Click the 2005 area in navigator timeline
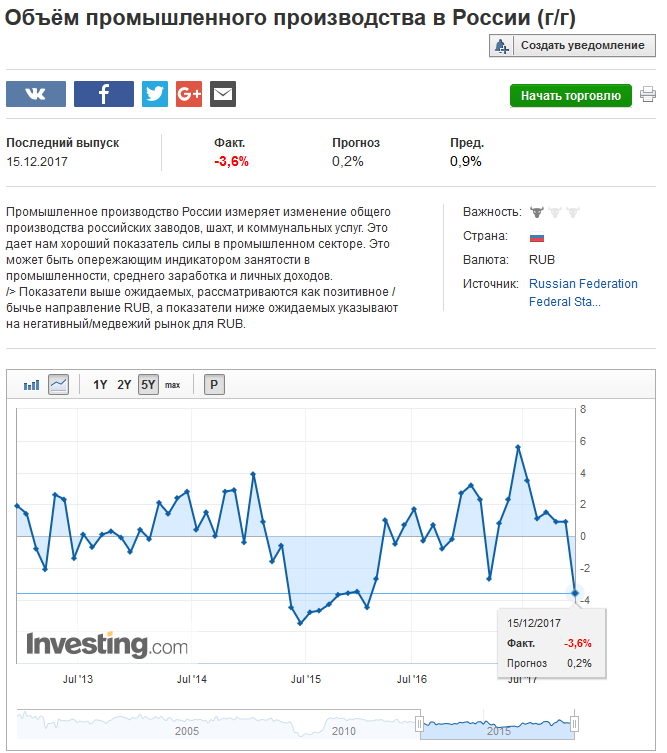Viewport: 667px width, 753px height. [x=186, y=728]
